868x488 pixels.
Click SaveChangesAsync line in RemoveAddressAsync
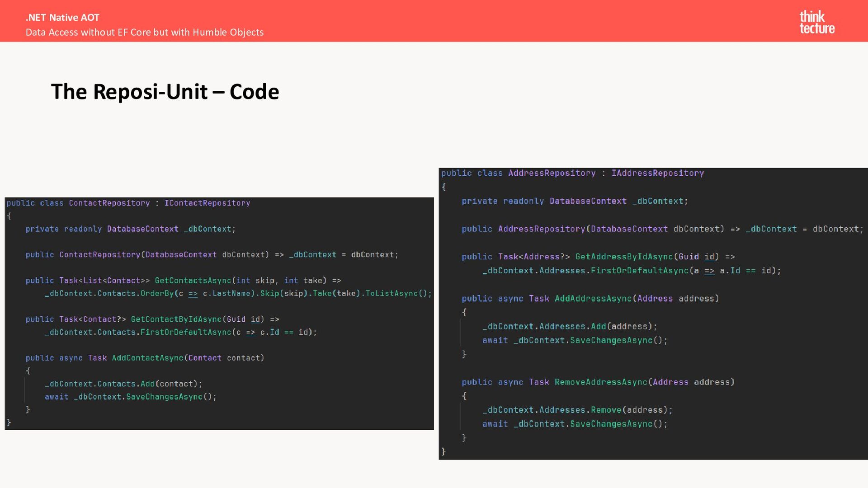pyautogui.click(x=575, y=424)
